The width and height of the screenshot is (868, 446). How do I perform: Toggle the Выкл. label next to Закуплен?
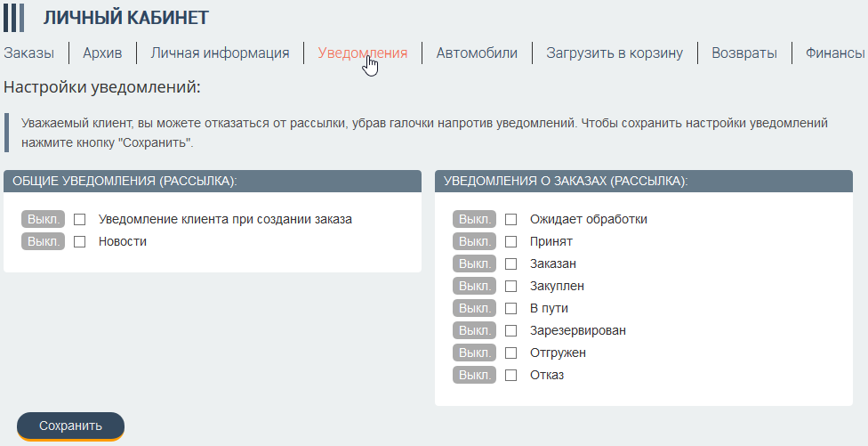click(474, 286)
